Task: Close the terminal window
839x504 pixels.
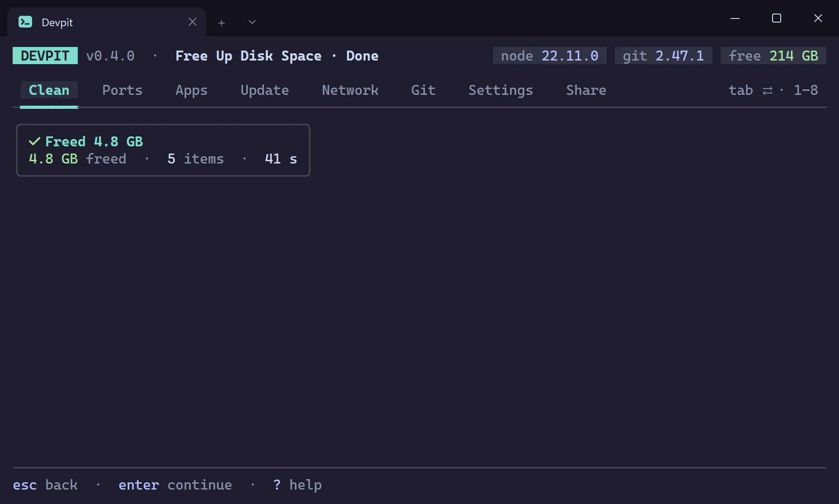Action: [x=818, y=18]
